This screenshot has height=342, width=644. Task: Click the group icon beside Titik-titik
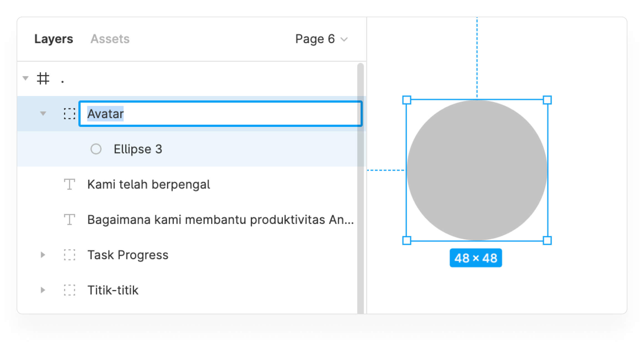coord(69,290)
